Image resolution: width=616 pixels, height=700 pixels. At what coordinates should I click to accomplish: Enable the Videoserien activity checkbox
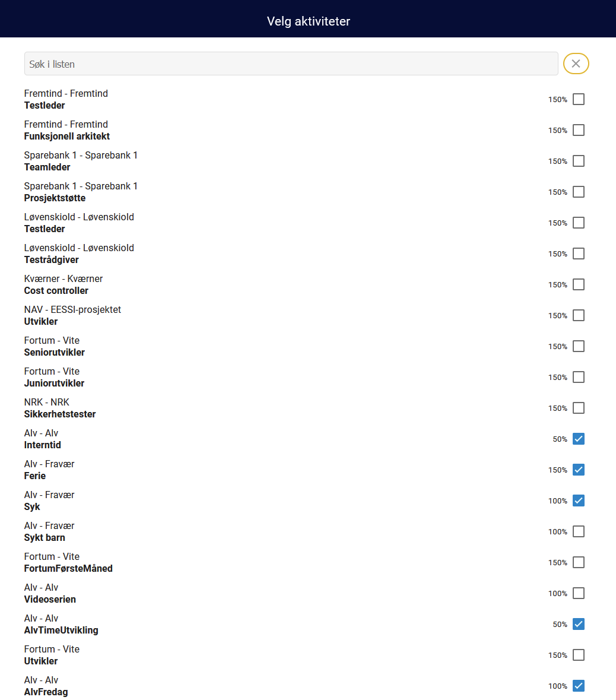(579, 593)
